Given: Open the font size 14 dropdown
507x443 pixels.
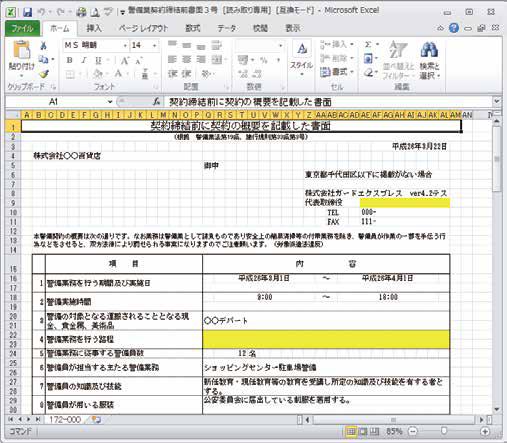Looking at the screenshot, I should coord(155,46).
